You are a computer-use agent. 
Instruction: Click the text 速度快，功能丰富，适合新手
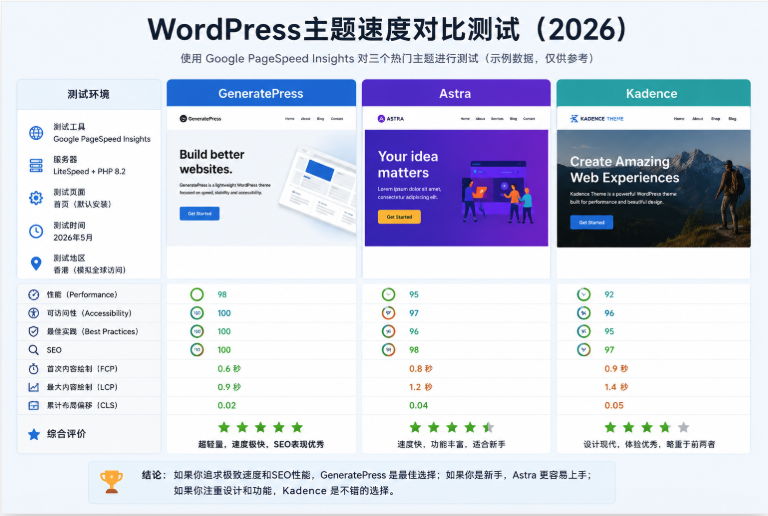pos(451,445)
